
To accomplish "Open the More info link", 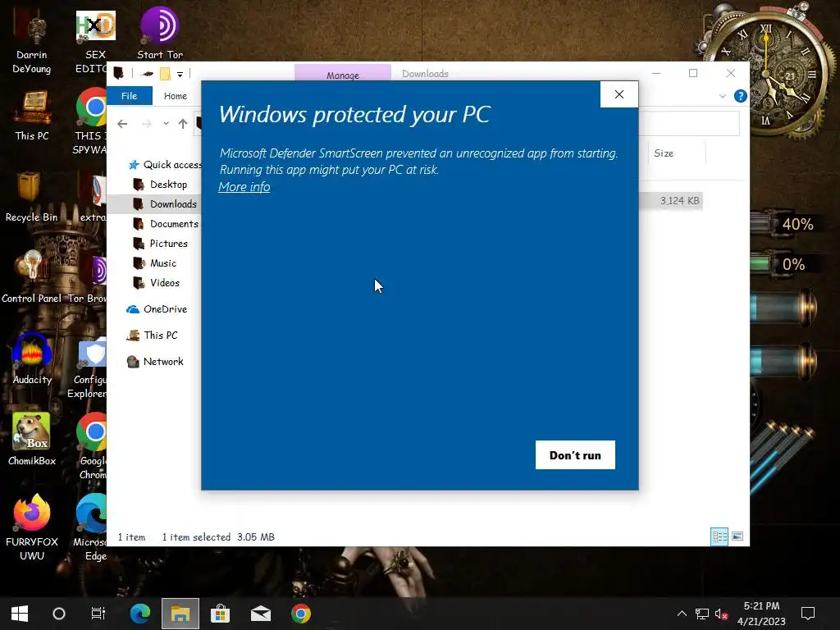I will point(244,187).
